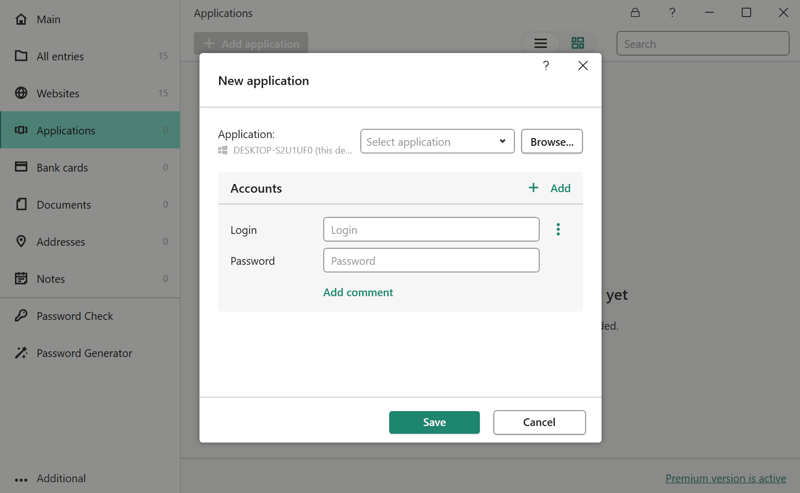Expand the Select application dropdown
Viewport: 800px width, 493px height.
point(437,142)
